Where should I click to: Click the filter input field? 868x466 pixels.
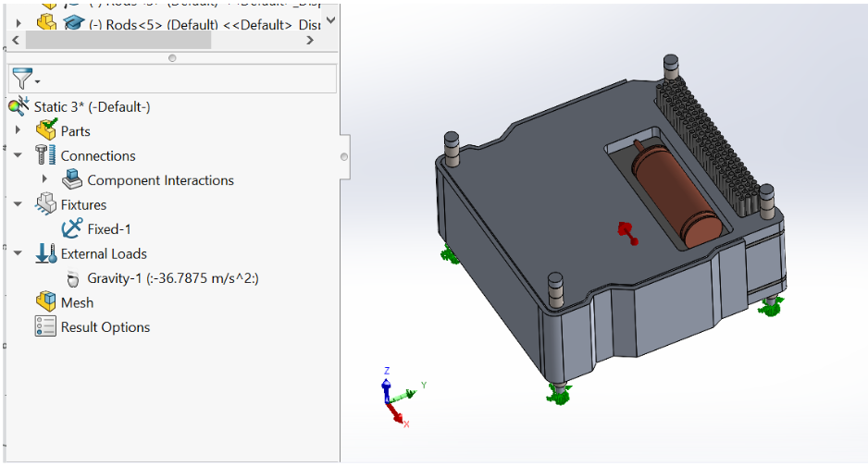coord(173,79)
